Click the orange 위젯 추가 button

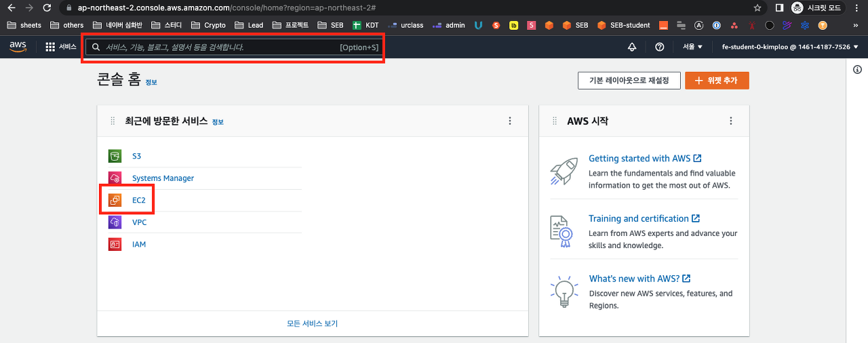tap(717, 80)
